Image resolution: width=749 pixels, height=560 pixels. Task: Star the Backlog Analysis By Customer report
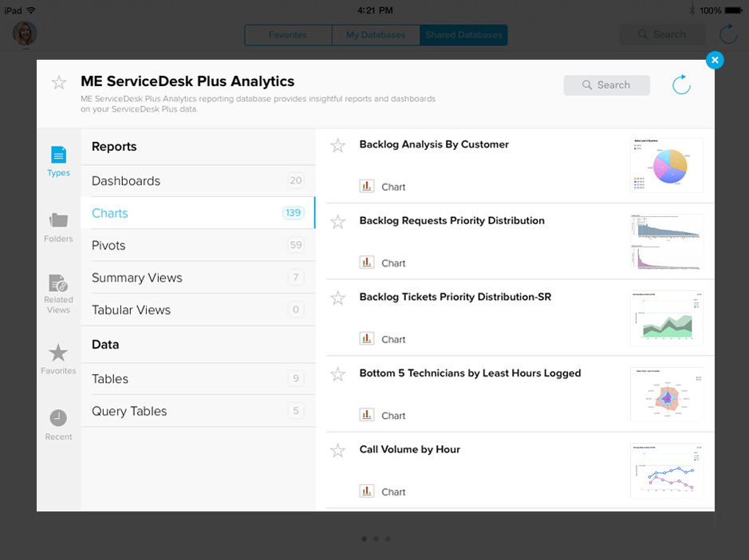[338, 145]
